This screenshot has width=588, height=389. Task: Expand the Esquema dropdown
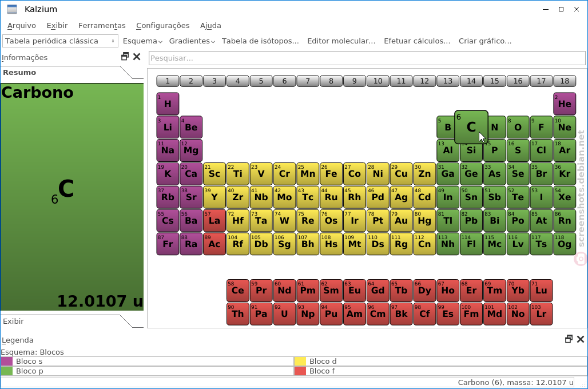(x=142, y=41)
